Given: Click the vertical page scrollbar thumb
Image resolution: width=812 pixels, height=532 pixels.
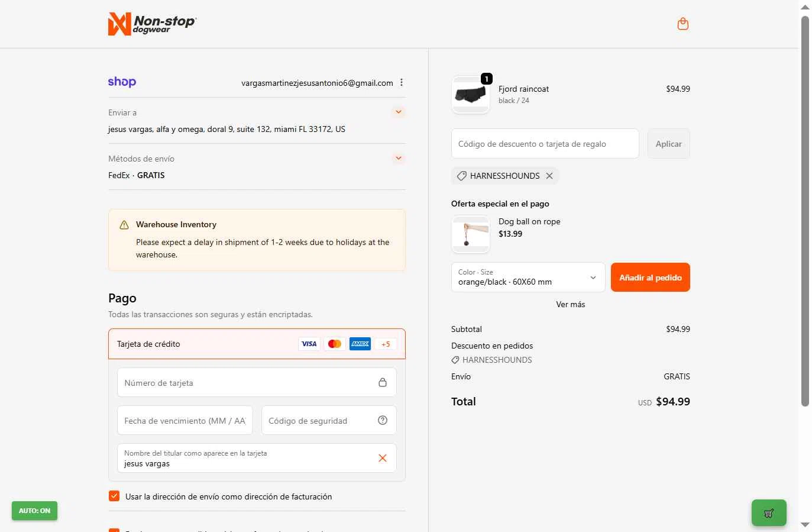Looking at the screenshot, I should (805, 211).
